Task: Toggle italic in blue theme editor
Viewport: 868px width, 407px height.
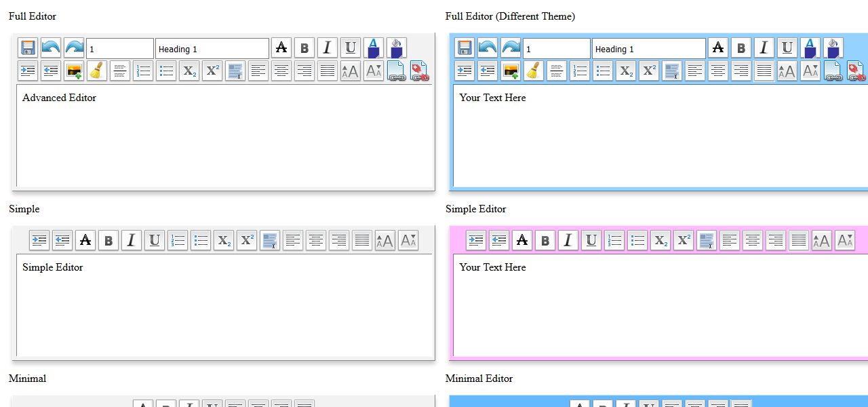Action: click(764, 48)
